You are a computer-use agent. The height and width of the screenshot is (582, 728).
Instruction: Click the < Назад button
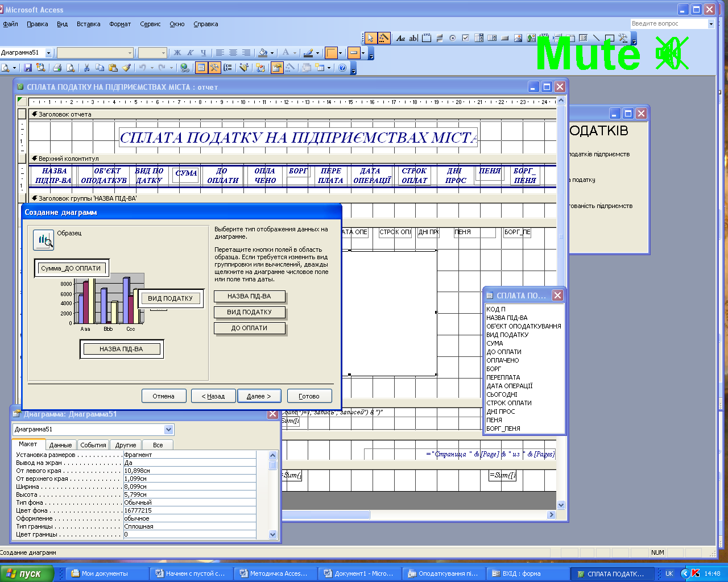213,396
